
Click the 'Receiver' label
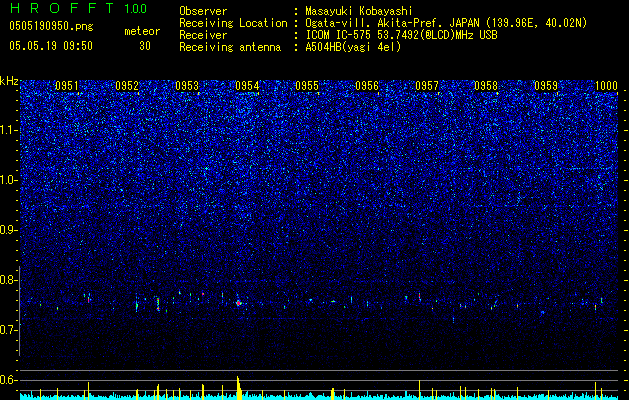(x=203, y=35)
